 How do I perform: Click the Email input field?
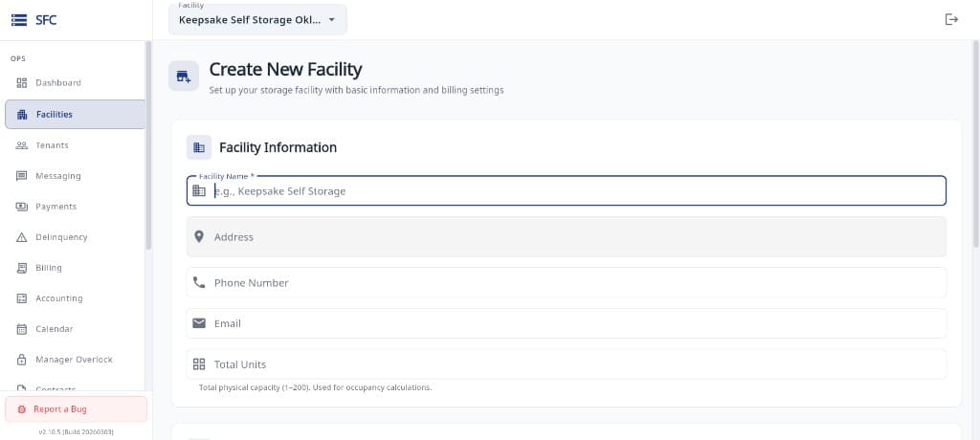[567, 323]
